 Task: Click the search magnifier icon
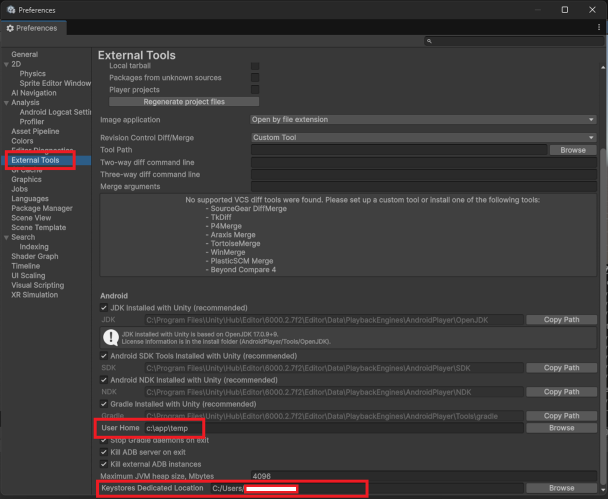429,42
